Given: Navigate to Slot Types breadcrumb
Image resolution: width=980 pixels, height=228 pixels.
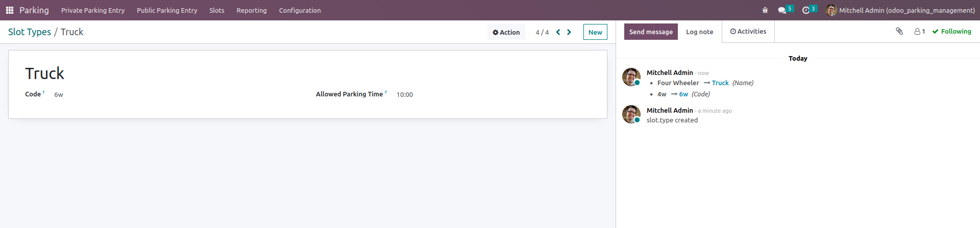Looking at the screenshot, I should 30,32.
